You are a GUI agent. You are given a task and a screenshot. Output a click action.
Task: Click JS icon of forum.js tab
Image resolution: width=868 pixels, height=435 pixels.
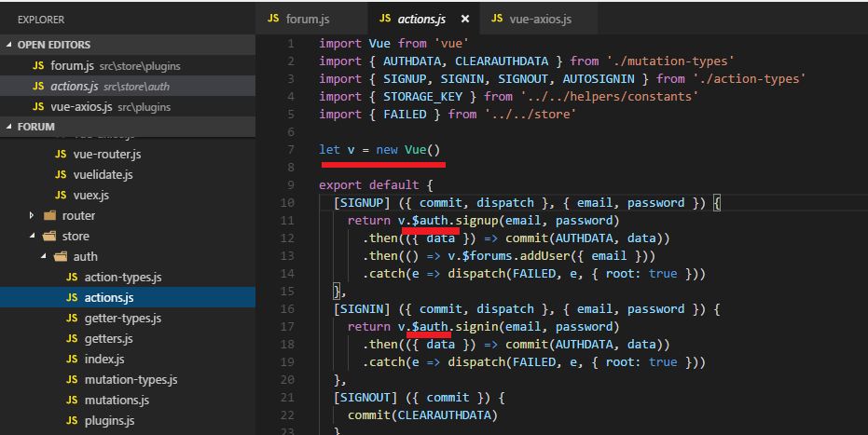pos(273,19)
